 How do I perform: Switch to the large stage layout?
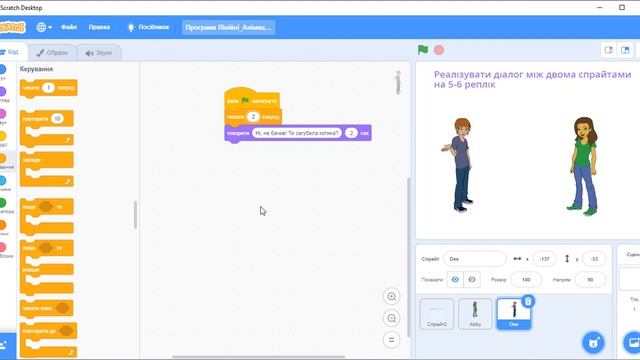click(x=625, y=50)
